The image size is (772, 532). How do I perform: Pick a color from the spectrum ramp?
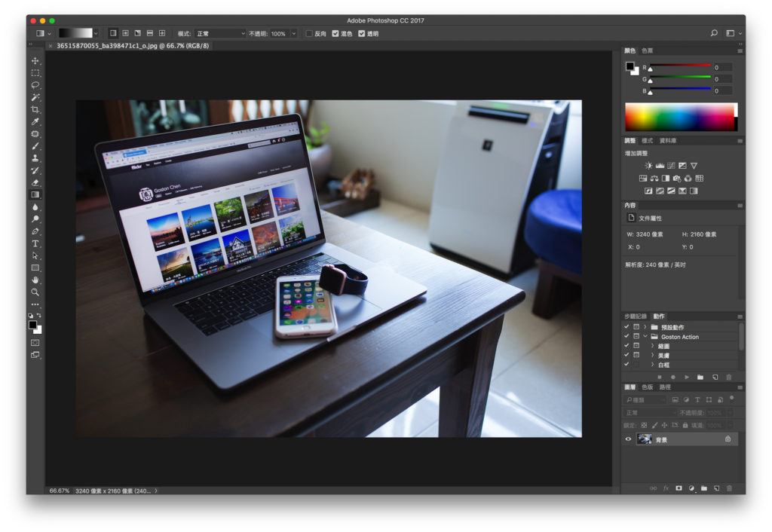click(682, 117)
